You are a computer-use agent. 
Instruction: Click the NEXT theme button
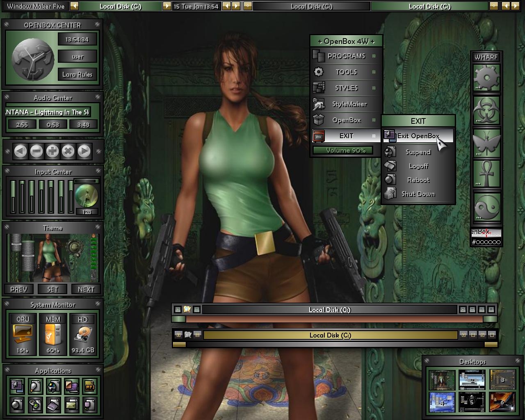(x=86, y=289)
